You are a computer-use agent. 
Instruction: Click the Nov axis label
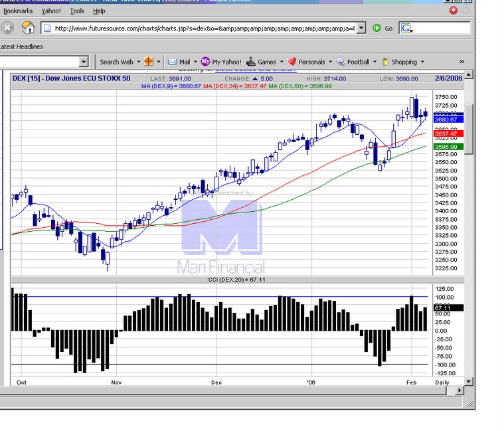tap(116, 383)
